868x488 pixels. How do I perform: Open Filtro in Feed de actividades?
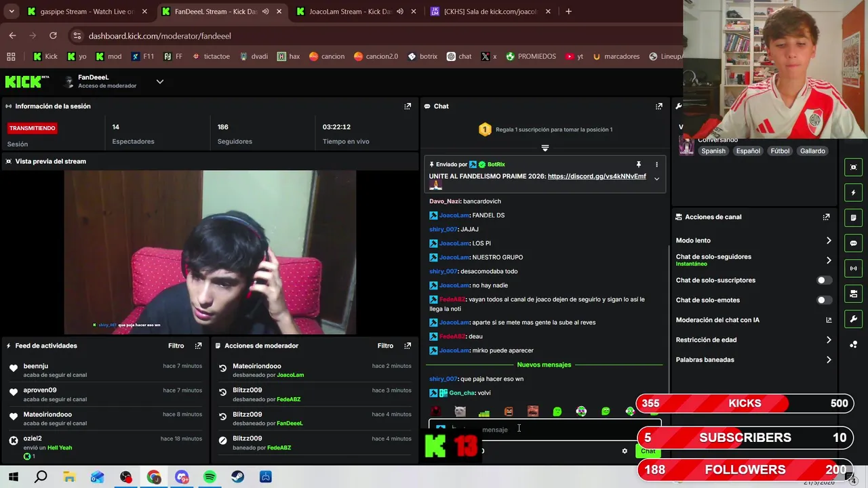tap(176, 346)
